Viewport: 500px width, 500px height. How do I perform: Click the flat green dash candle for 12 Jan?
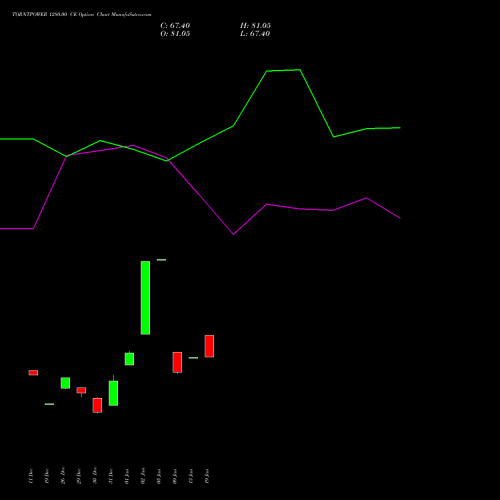193,358
